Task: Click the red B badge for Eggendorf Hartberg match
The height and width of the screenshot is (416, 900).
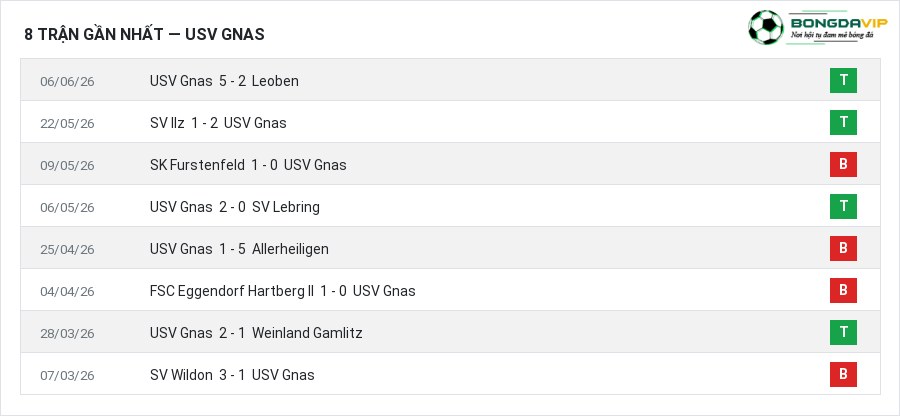Action: tap(843, 290)
